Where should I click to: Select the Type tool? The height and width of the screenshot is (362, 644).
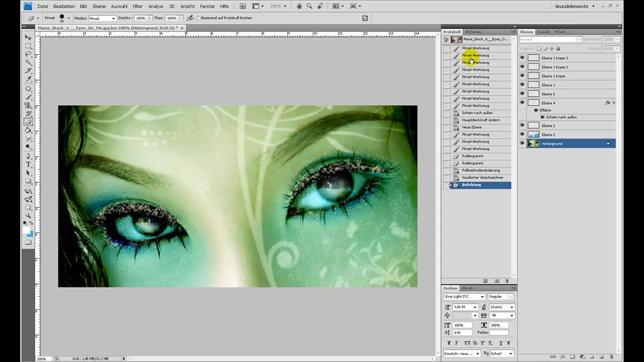[x=29, y=164]
